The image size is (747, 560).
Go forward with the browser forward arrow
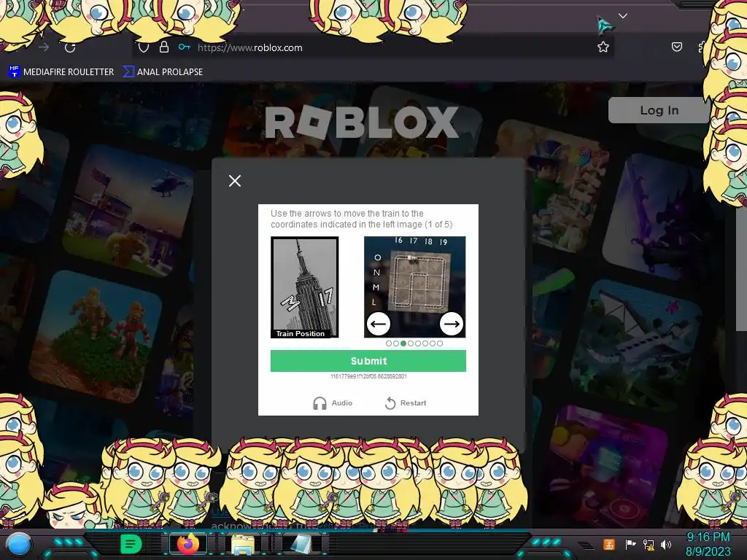click(x=44, y=47)
